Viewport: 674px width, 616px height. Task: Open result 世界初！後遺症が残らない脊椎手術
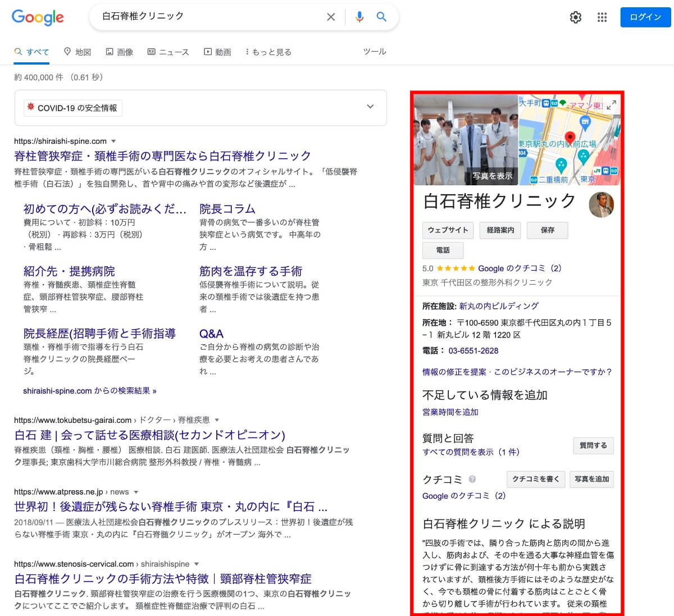coord(171,507)
